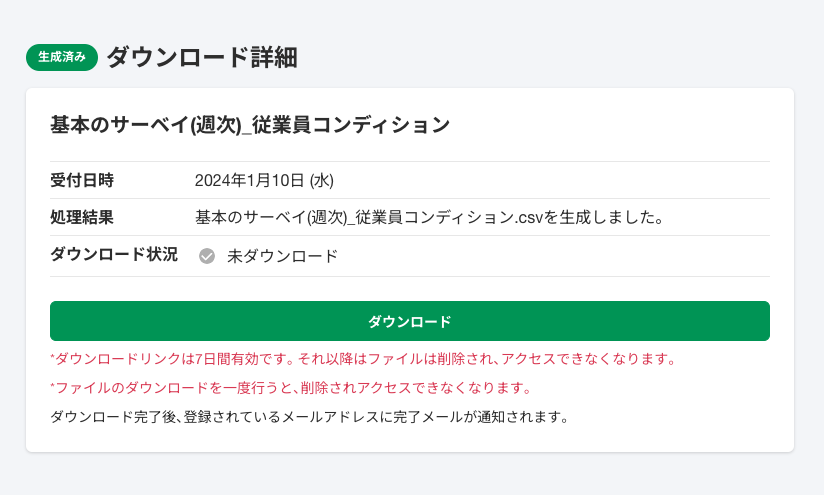The width and height of the screenshot is (824, 495).
Task: Click the 処理結果 label
Action: pos(82,217)
